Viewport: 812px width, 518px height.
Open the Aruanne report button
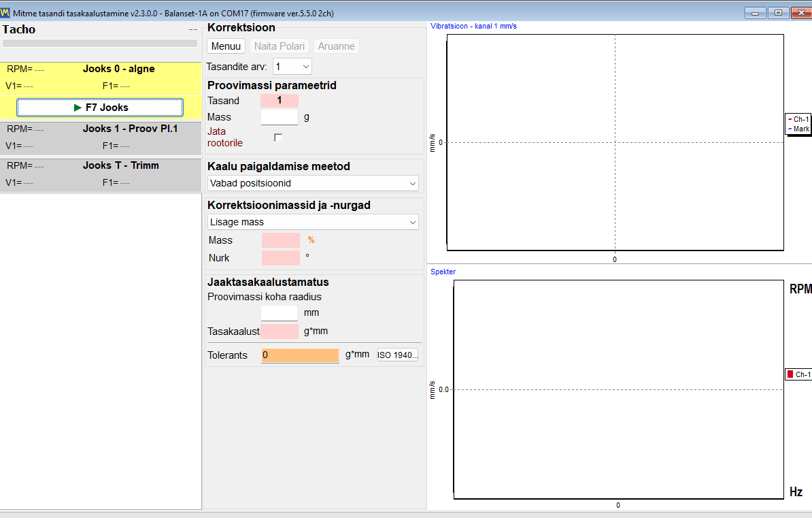coord(336,46)
